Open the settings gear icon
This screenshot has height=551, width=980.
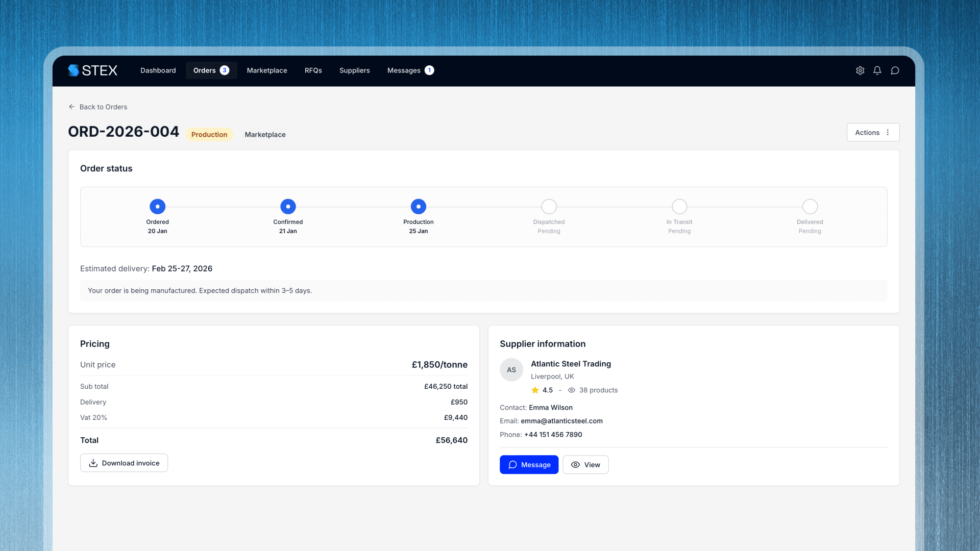[860, 70]
